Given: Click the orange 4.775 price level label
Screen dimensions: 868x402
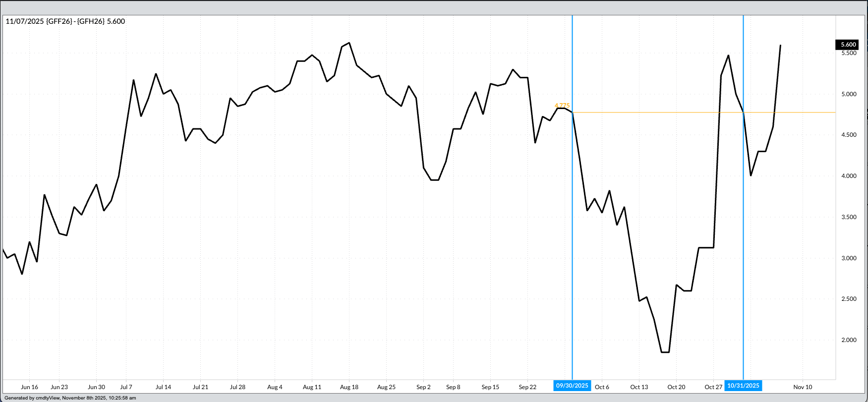Looking at the screenshot, I should click(562, 106).
